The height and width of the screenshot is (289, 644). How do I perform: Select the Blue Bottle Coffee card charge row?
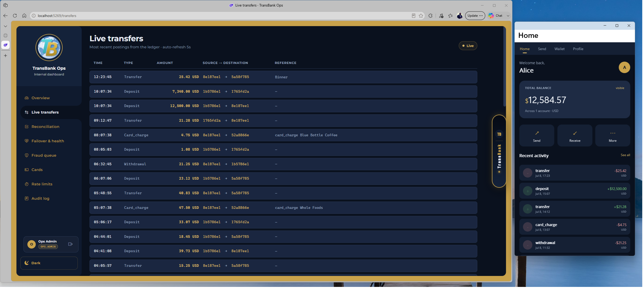[x=283, y=135]
